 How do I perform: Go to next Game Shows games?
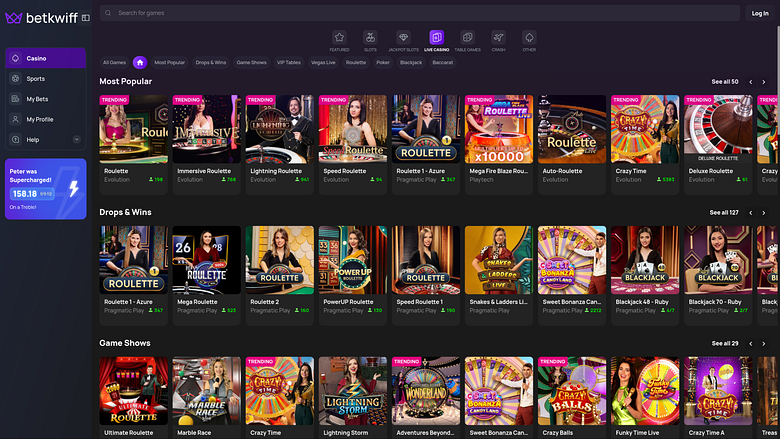point(764,344)
